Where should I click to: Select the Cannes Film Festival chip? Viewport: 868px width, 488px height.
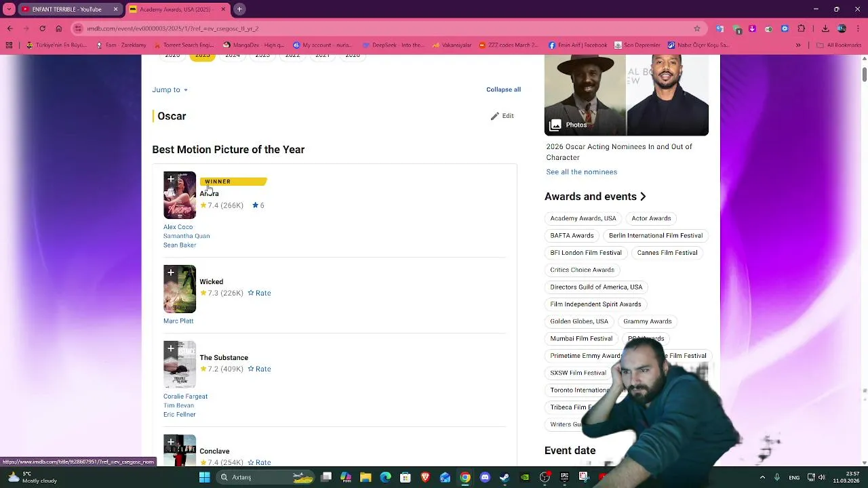click(x=667, y=253)
